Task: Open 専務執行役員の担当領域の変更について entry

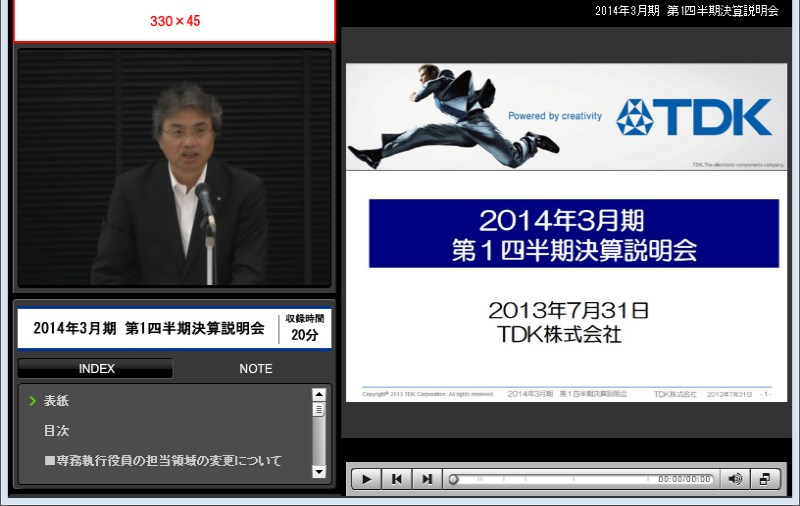Action: (x=163, y=461)
